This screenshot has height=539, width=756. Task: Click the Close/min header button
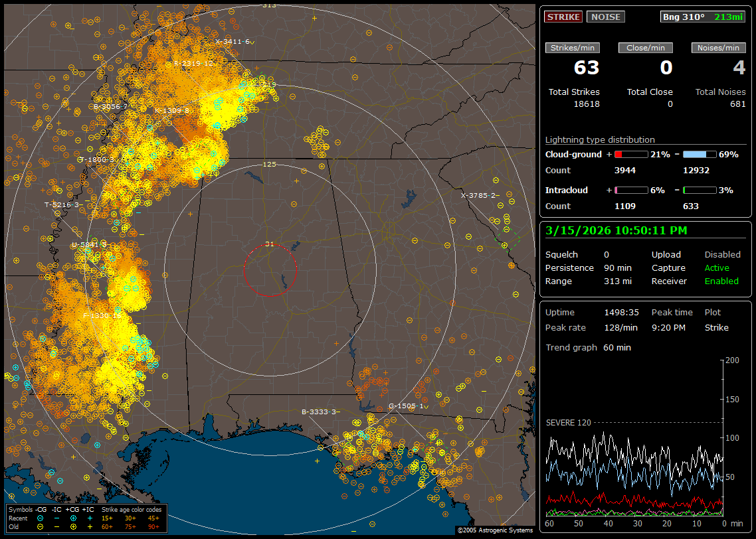(x=646, y=48)
